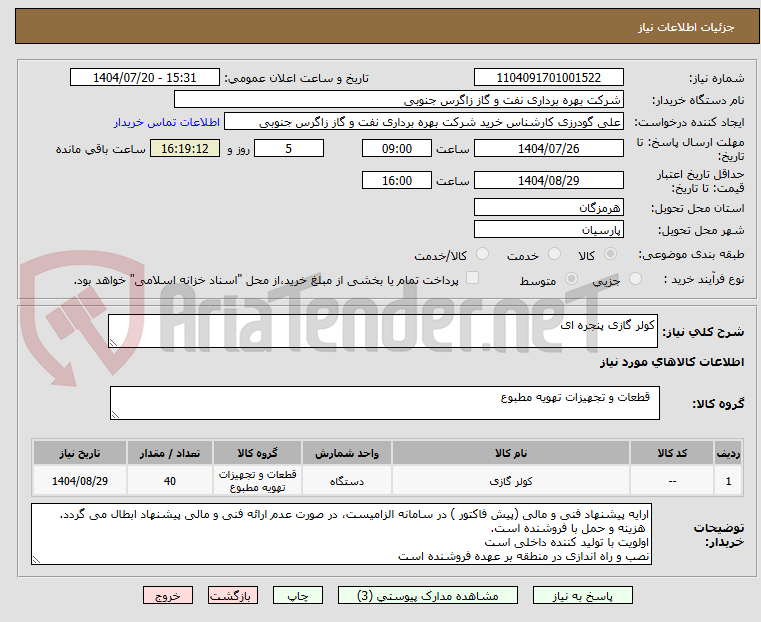Click the شرح کلی نیاز text area
Image resolution: width=761 pixels, height=622 pixels.
[x=382, y=331]
